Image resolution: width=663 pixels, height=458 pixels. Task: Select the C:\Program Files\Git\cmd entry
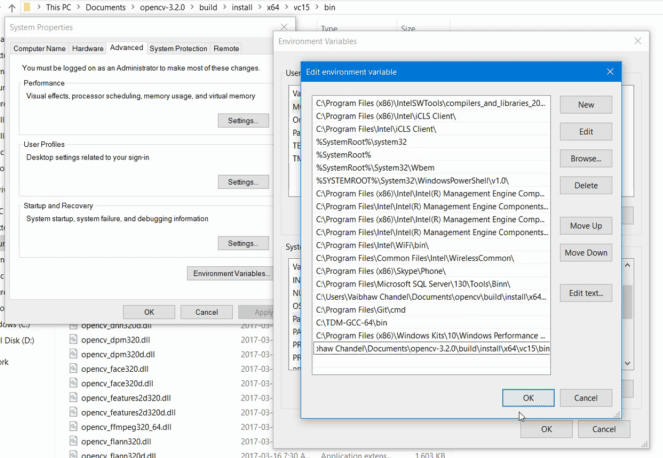pyautogui.click(x=432, y=310)
